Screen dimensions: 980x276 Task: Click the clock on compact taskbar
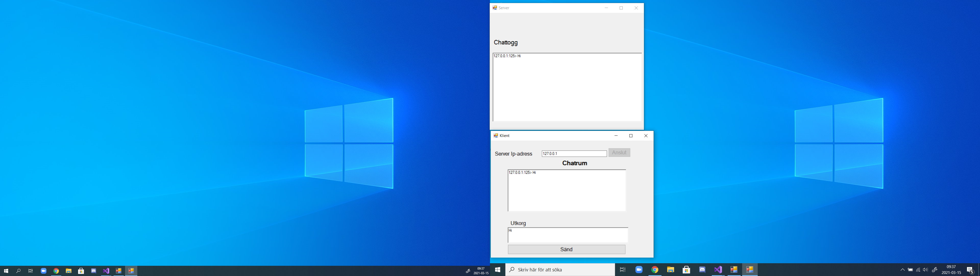click(x=481, y=271)
